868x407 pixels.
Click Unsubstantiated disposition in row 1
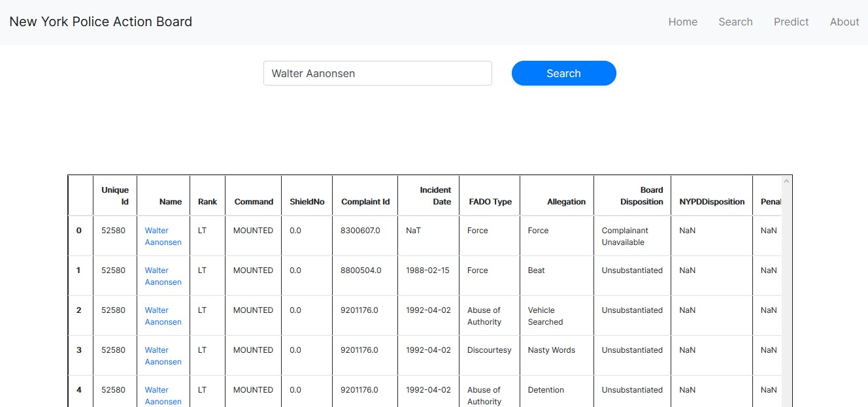(x=632, y=276)
